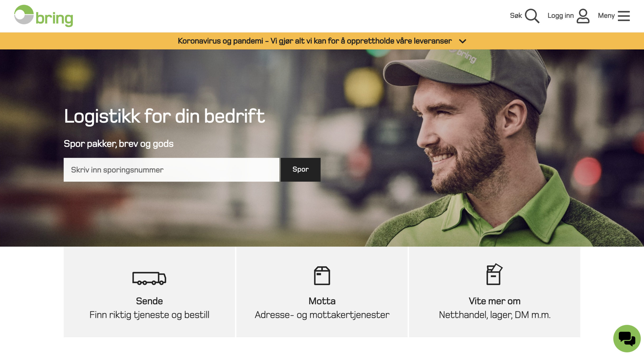The image size is (644, 356).
Task: Expand the Koronavirus banner chevron
Action: (x=462, y=41)
